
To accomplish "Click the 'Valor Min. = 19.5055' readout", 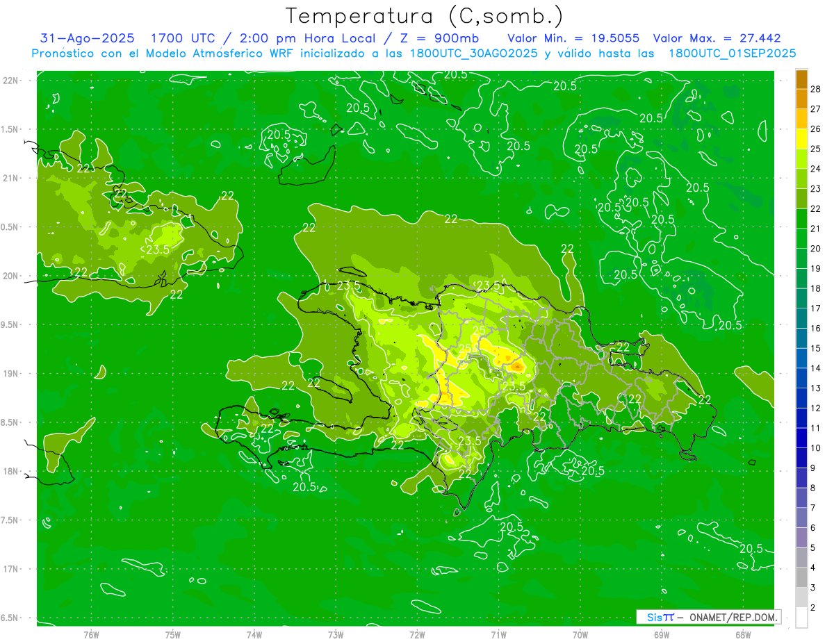I will coord(573,38).
